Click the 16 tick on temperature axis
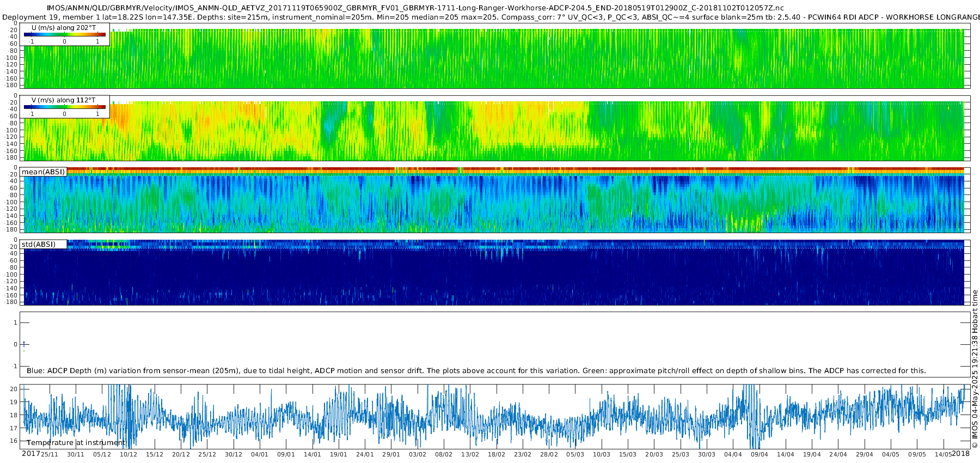Image resolution: width=980 pixels, height=463 pixels. point(14,441)
